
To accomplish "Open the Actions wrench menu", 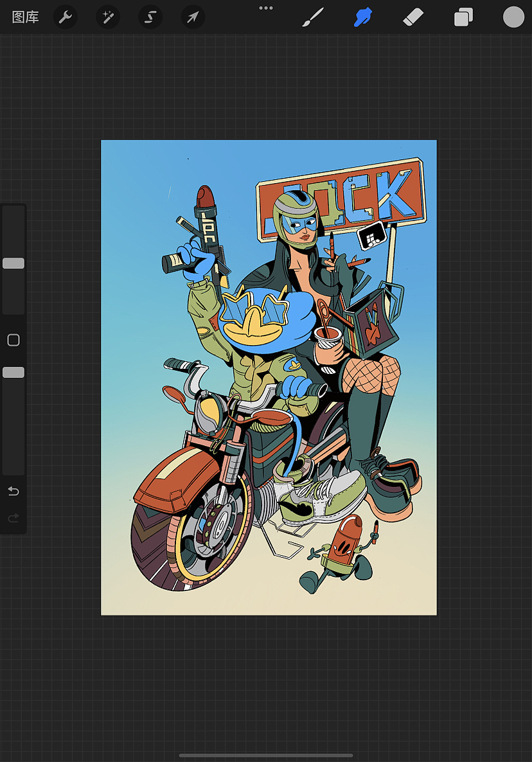I will point(65,17).
